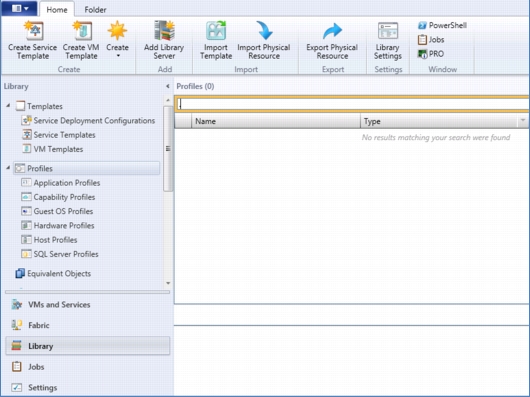The width and height of the screenshot is (530, 397).
Task: Select the Profiles tree item
Action: [87, 168]
